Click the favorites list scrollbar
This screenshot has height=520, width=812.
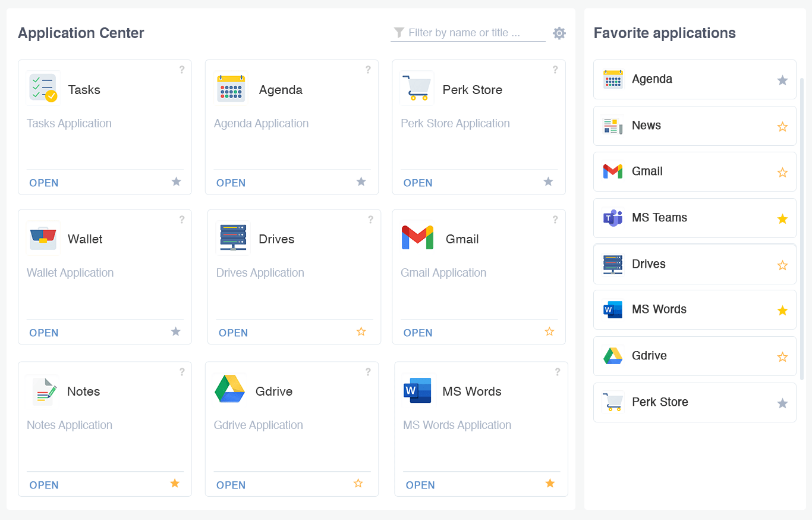(x=802, y=228)
